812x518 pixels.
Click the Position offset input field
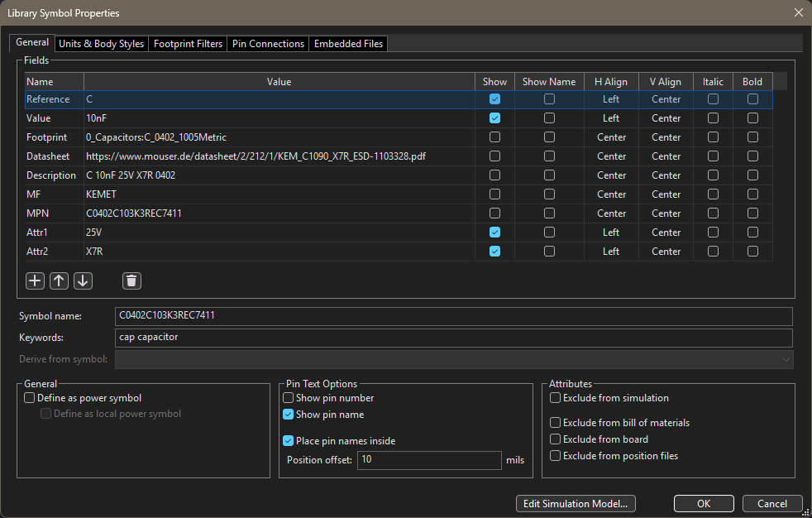pyautogui.click(x=429, y=460)
